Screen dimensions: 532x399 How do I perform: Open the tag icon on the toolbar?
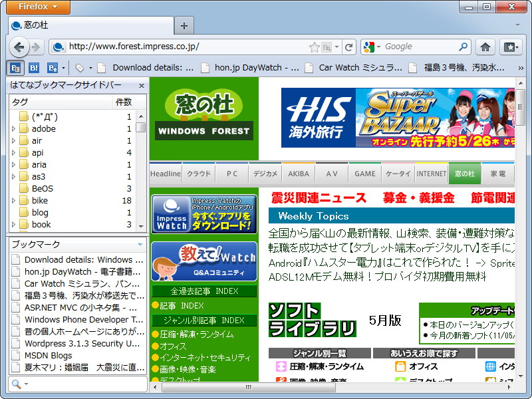pos(80,68)
